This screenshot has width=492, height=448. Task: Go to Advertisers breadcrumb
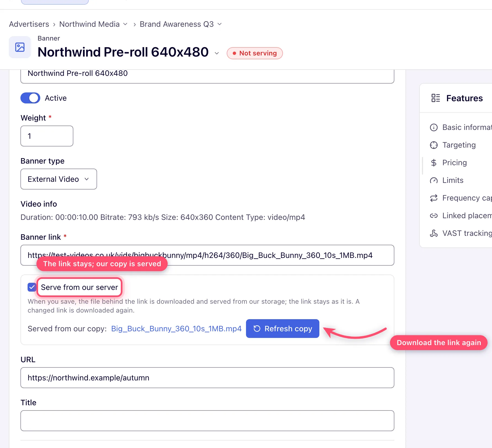click(29, 24)
